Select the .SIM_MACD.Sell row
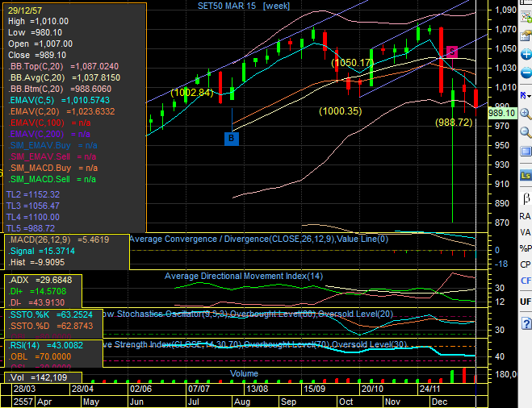This screenshot has width=532, height=408. pyautogui.click(x=52, y=179)
